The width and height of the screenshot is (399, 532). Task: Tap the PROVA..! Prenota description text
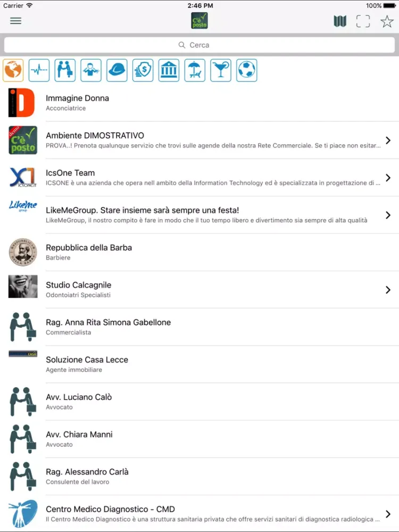[x=213, y=146]
